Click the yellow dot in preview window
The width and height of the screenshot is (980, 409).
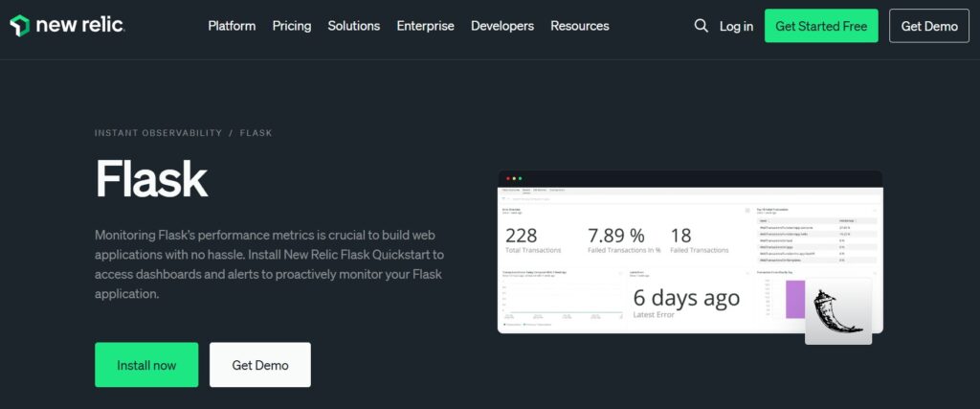pyautogui.click(x=514, y=178)
